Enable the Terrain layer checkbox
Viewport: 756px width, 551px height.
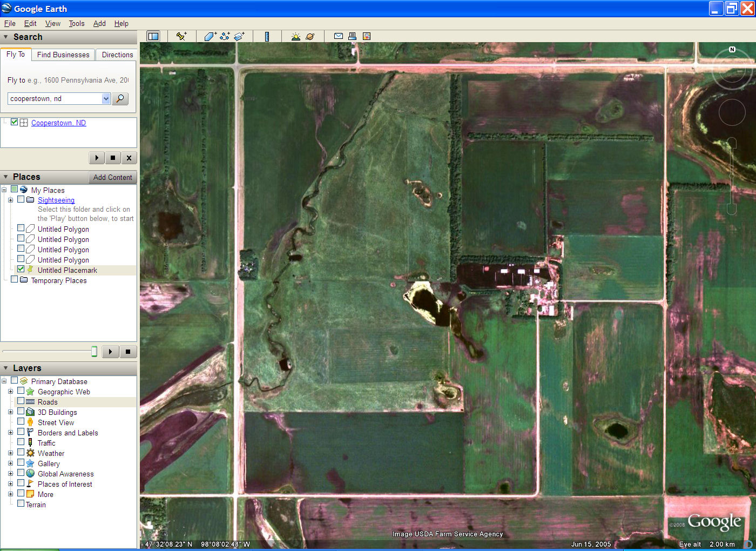coord(21,503)
